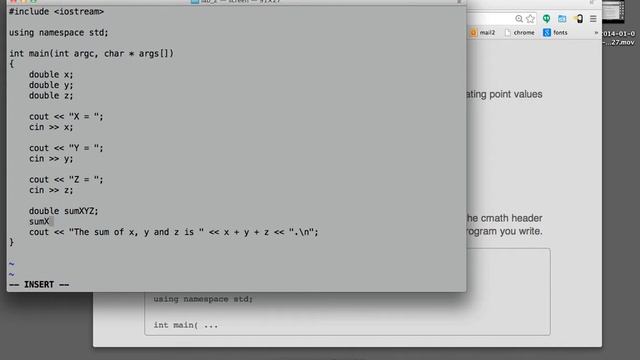Click 'using namespace std;' in browser code box
Image resolution: width=640 pixels, height=360 pixels.
coord(203,299)
